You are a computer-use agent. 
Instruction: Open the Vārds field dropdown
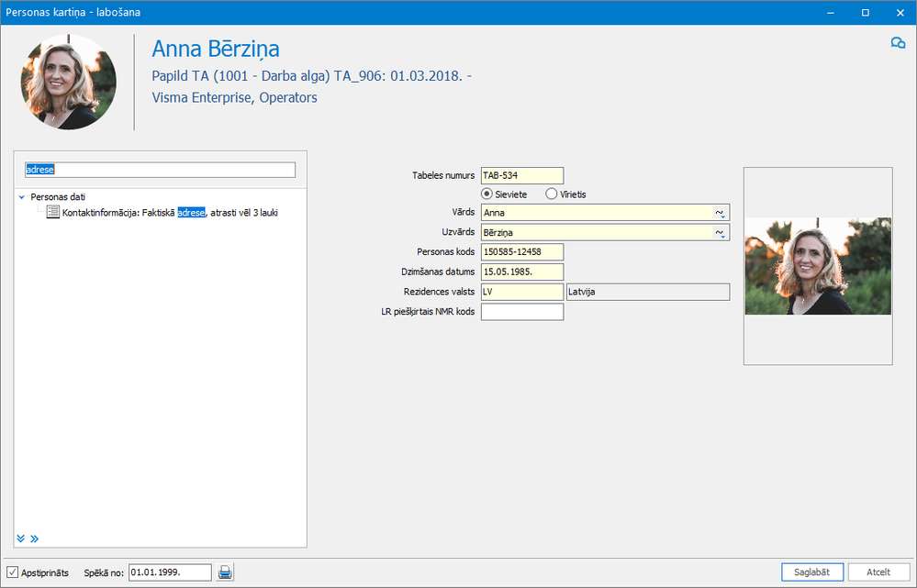[x=719, y=213]
